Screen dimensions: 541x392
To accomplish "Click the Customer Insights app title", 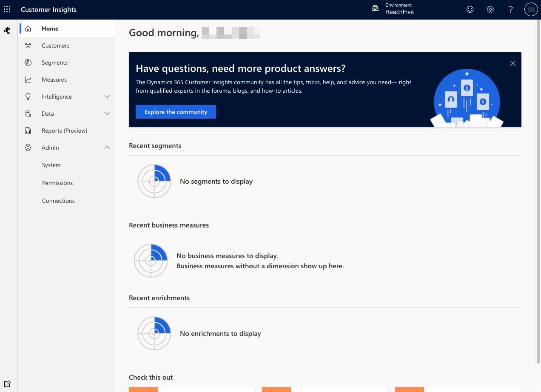I will [x=48, y=9].
